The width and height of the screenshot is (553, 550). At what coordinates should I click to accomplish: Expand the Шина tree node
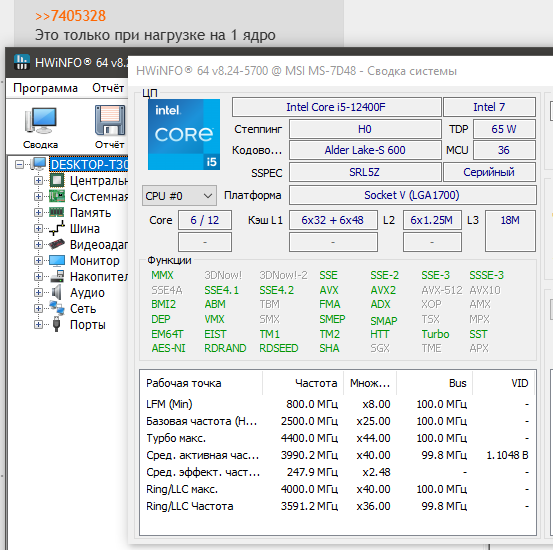[38, 229]
